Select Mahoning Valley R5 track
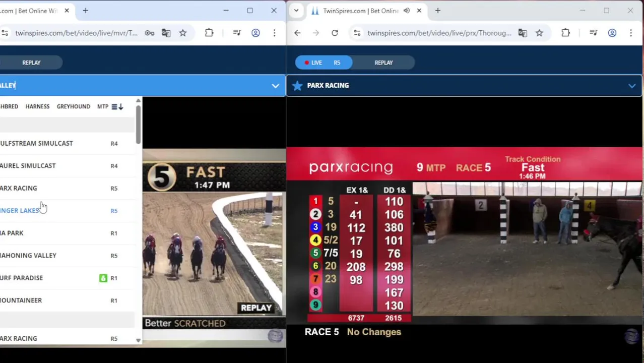Screen dimensions: 644x363 click(67, 255)
